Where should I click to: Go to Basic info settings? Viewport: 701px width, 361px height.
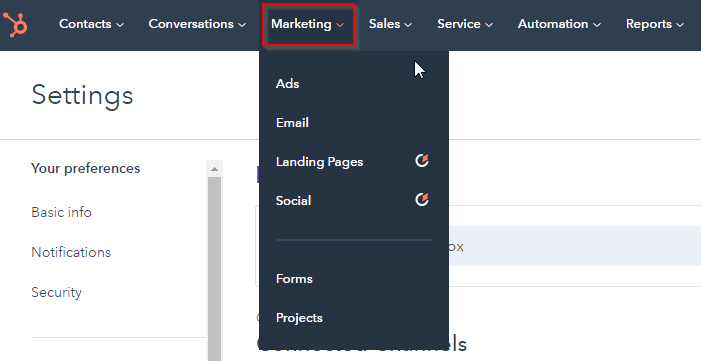tap(61, 212)
